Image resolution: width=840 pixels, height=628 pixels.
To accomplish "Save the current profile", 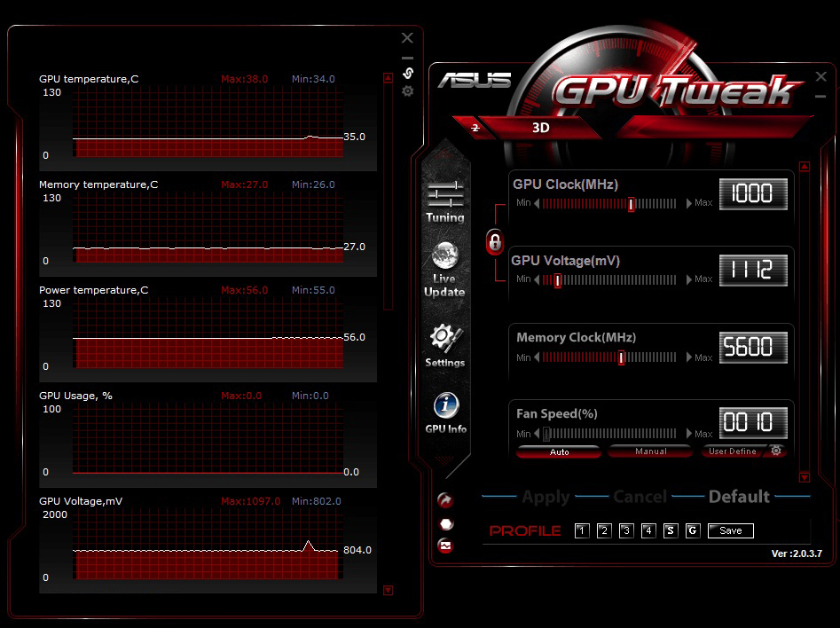I will pyautogui.click(x=731, y=530).
